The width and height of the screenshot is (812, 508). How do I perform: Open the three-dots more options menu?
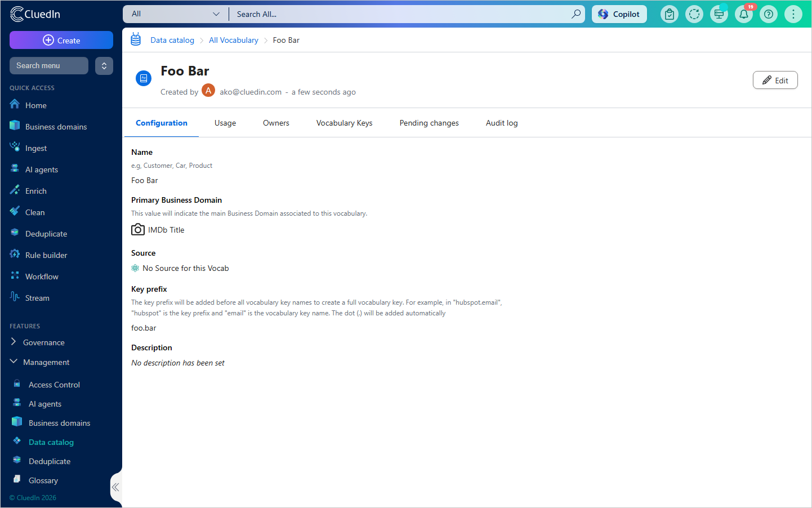793,14
